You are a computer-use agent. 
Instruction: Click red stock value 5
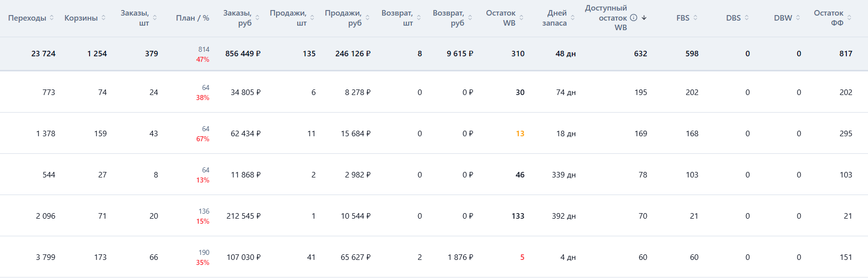(522, 257)
